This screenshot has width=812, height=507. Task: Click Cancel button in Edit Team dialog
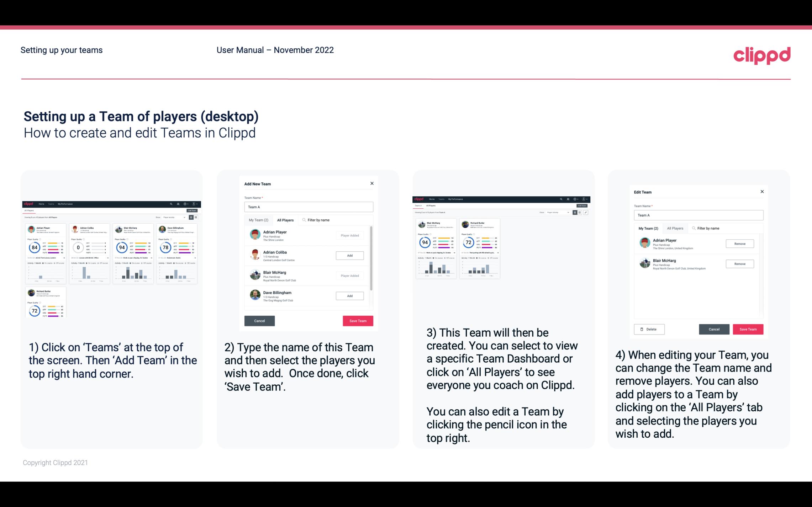click(x=715, y=329)
